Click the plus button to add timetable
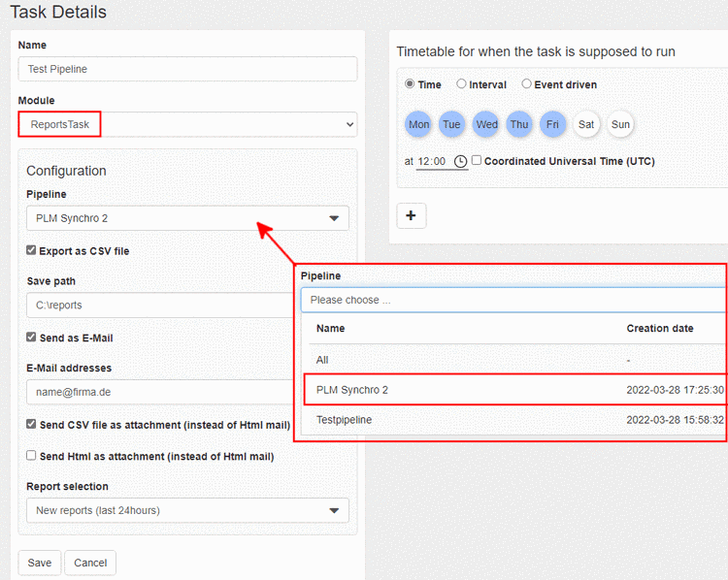Viewport: 728px width, 580px height. [411, 215]
